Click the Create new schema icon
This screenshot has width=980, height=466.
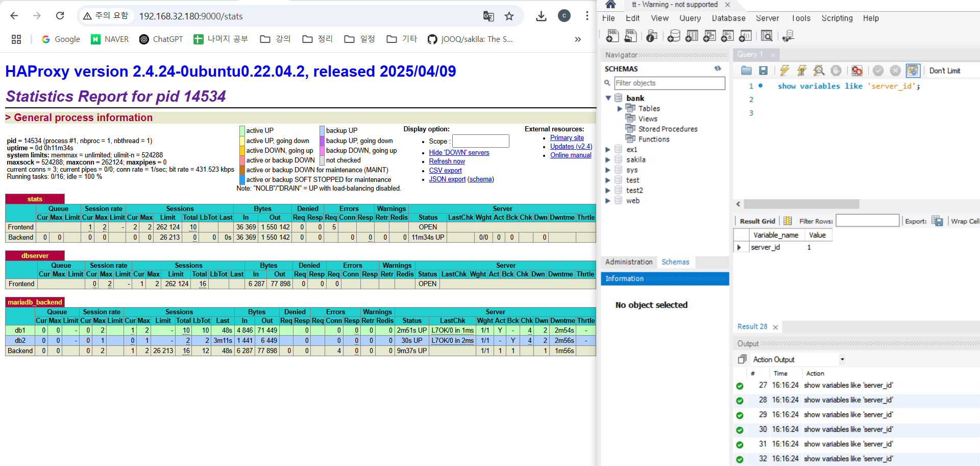[x=674, y=36]
